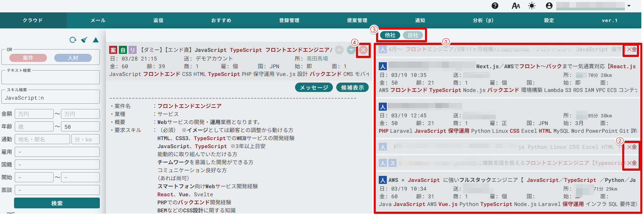Click the refresh search conditions icon
Image resolution: width=644 pixels, height=215 pixels.
pos(73,40)
